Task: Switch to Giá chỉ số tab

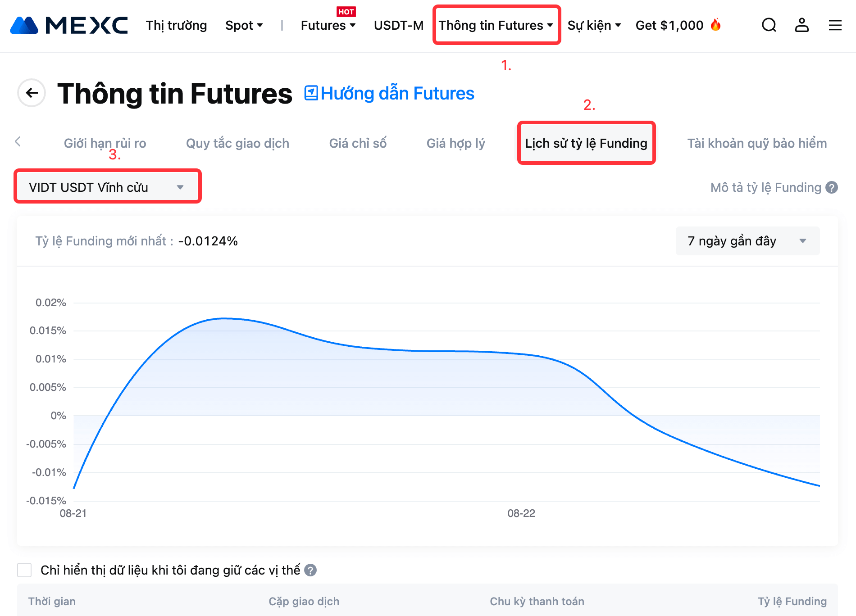Action: click(358, 143)
